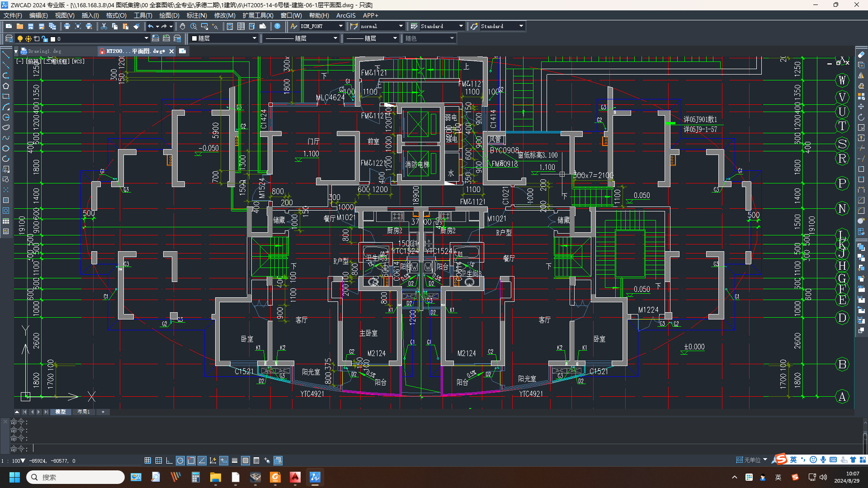This screenshot has width=868, height=488.
Task: Switch to the Drawing1.dwg tab
Action: pos(44,51)
